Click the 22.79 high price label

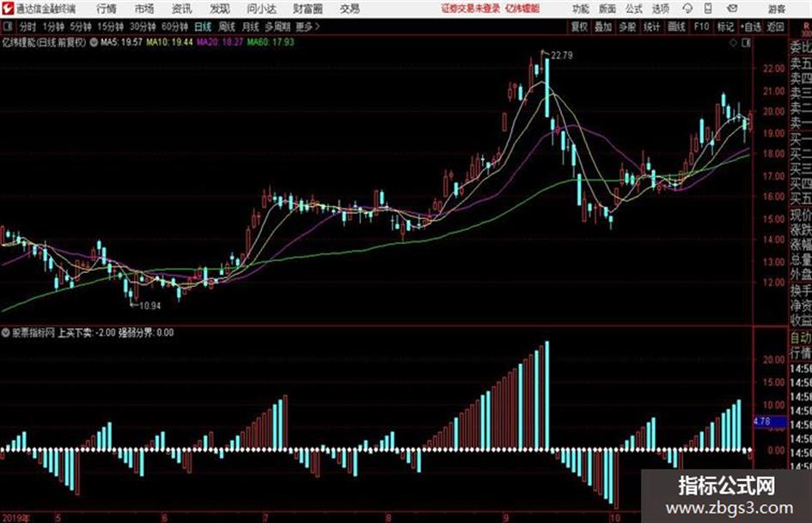click(561, 56)
